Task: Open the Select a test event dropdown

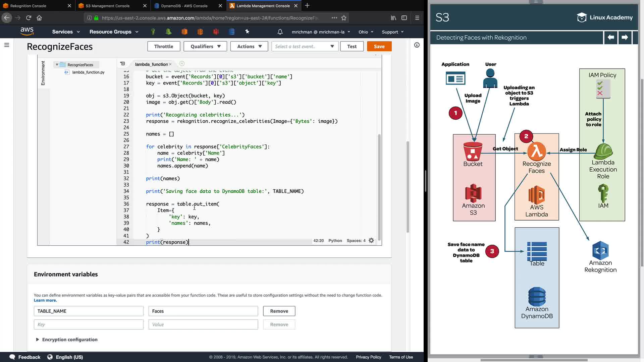Action: pos(305,46)
